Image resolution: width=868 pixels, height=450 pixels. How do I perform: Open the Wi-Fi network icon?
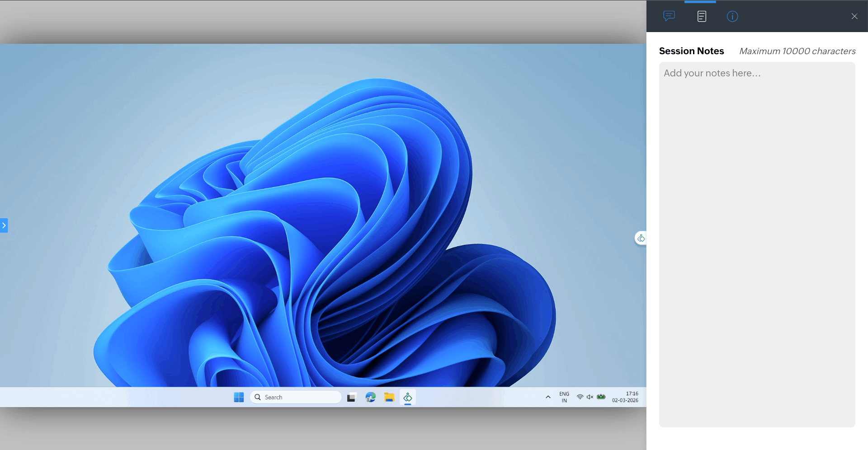tap(580, 397)
